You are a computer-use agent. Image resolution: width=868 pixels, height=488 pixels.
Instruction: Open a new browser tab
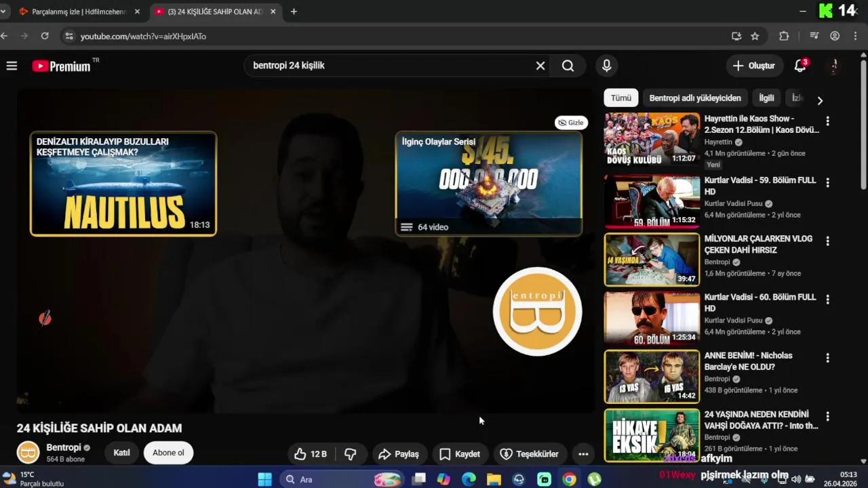pyautogui.click(x=294, y=12)
